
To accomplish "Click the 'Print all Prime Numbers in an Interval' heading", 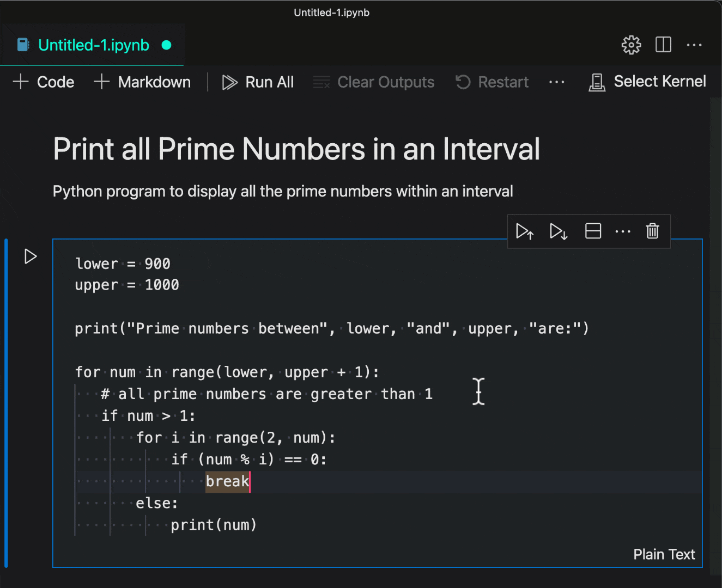I will (x=296, y=149).
